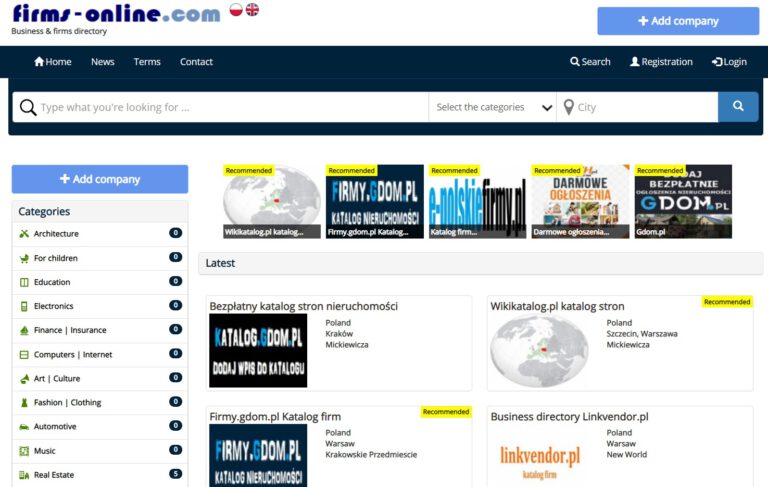Click the Architecture category icon
Image resolution: width=768 pixels, height=487 pixels.
[24, 234]
